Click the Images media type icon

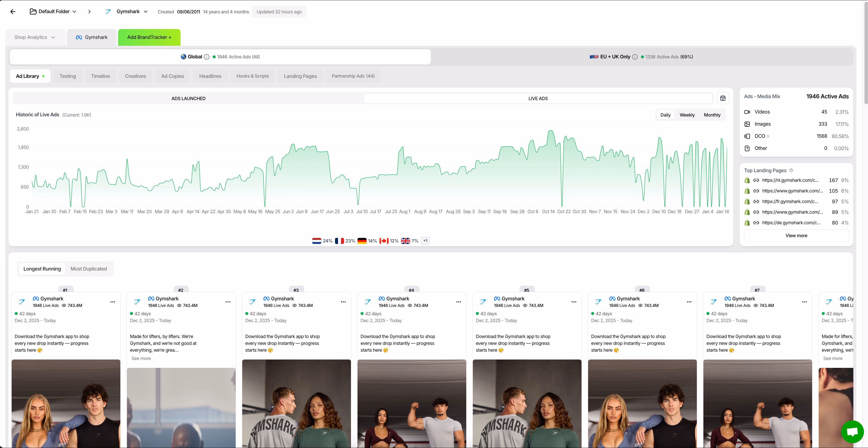coord(747,124)
